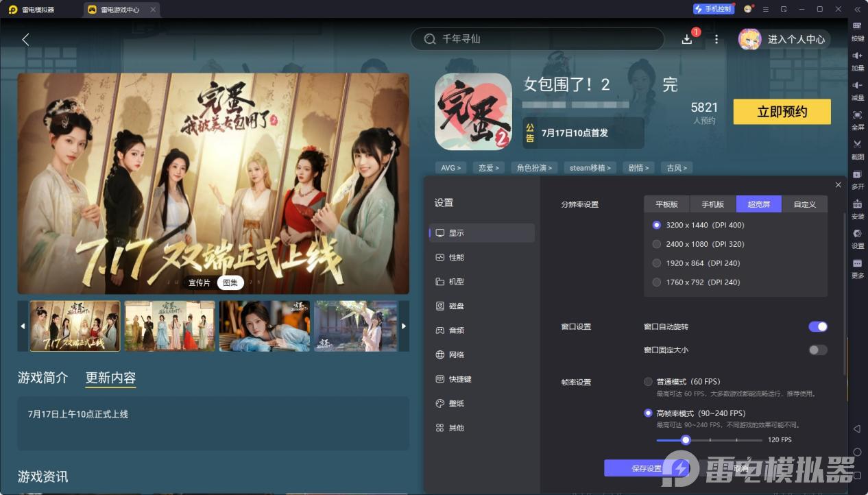Collapse the right sidebar with double arrow

click(x=857, y=9)
